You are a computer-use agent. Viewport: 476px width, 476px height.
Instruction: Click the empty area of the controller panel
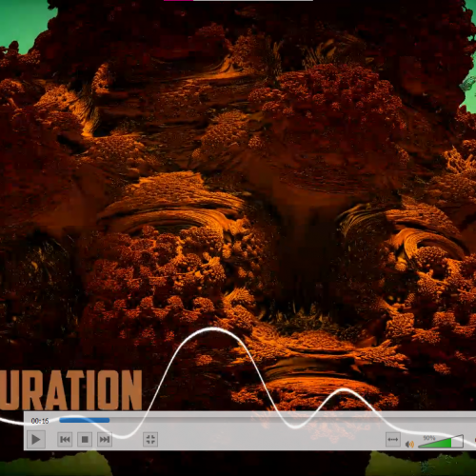[269, 440]
